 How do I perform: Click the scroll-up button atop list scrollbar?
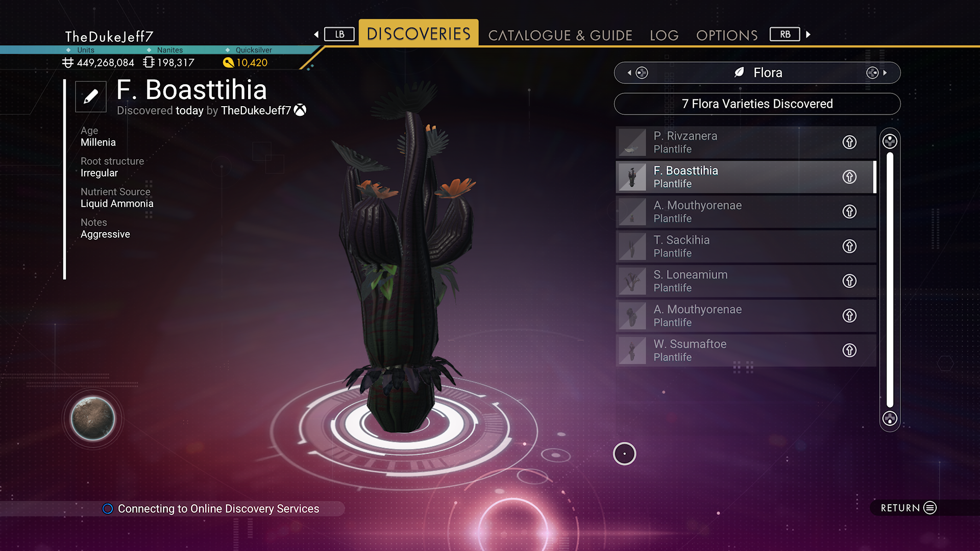[890, 141]
